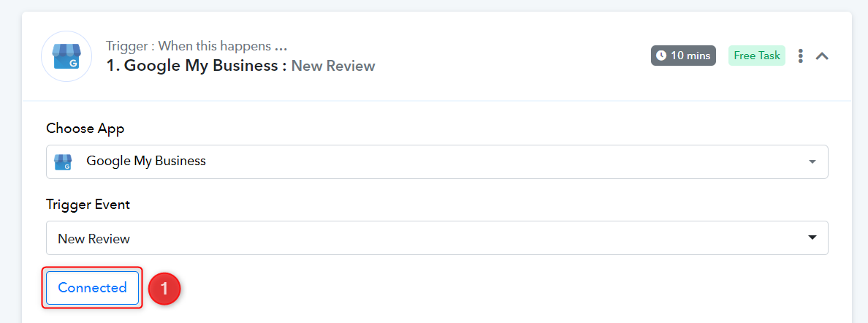Click the 10 mins polling interval badge

click(684, 56)
